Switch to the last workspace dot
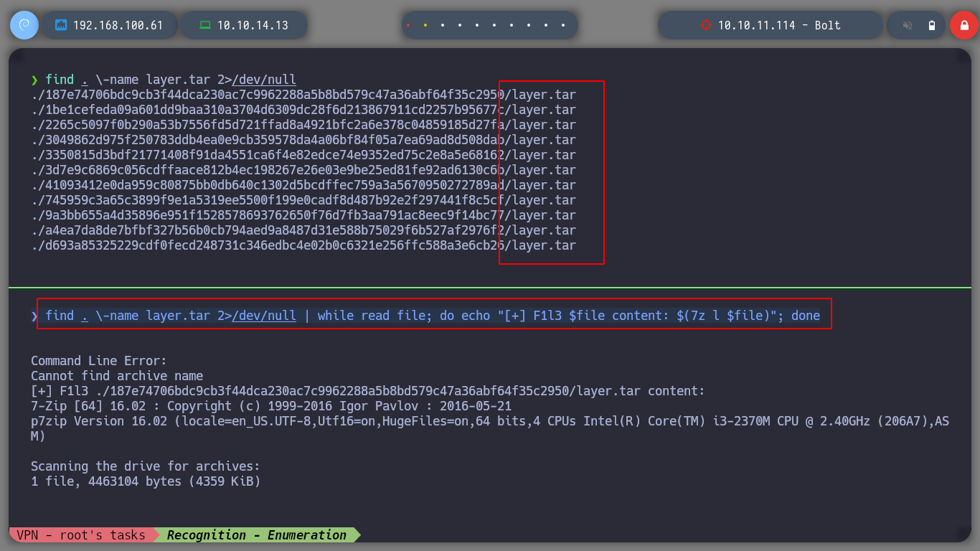The height and width of the screenshot is (551, 980). 563,25
